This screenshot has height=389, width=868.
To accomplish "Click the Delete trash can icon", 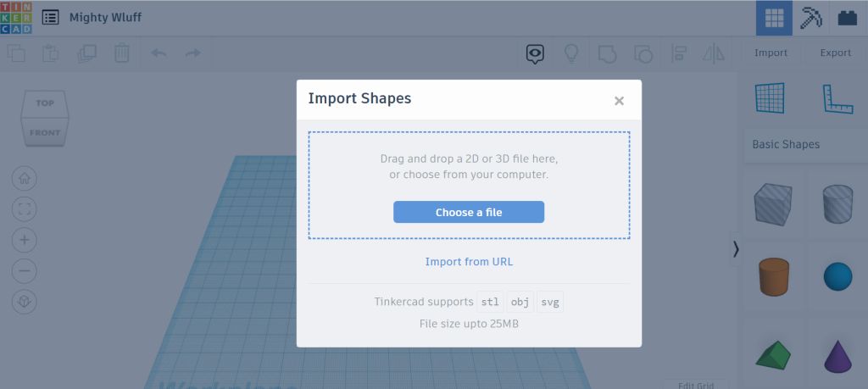I will [122, 53].
